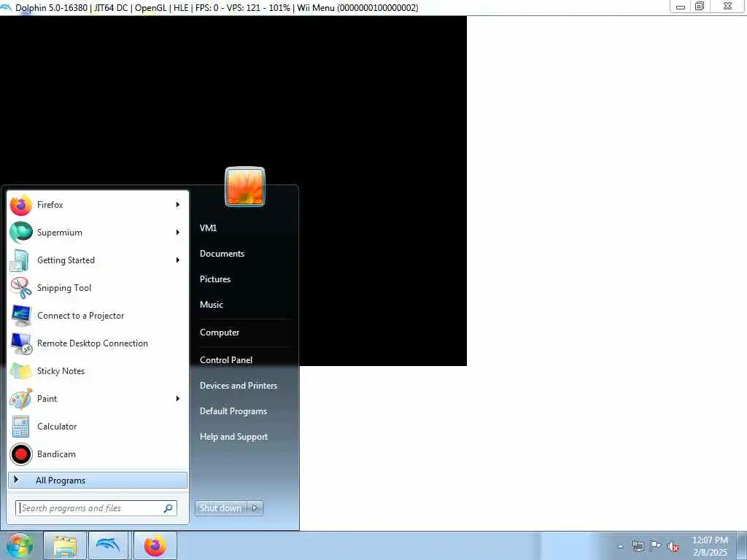Switch to Dolphin emulator taskbar icon
This screenshot has height=560, width=747.
click(x=108, y=545)
